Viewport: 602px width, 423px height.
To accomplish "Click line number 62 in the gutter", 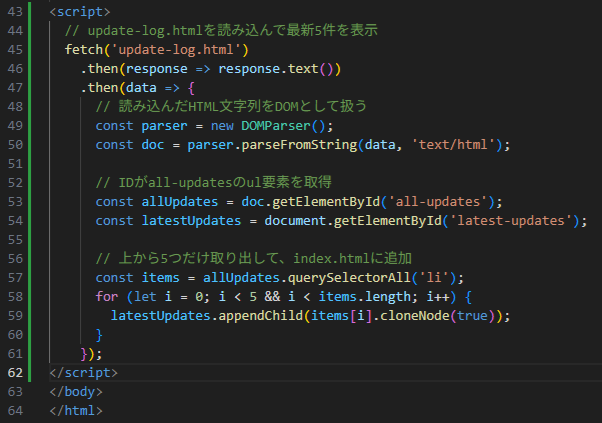I will 15,373.
